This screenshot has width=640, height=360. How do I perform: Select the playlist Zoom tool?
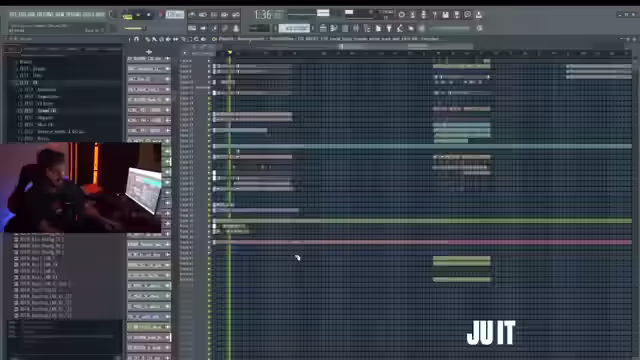pos(196,39)
